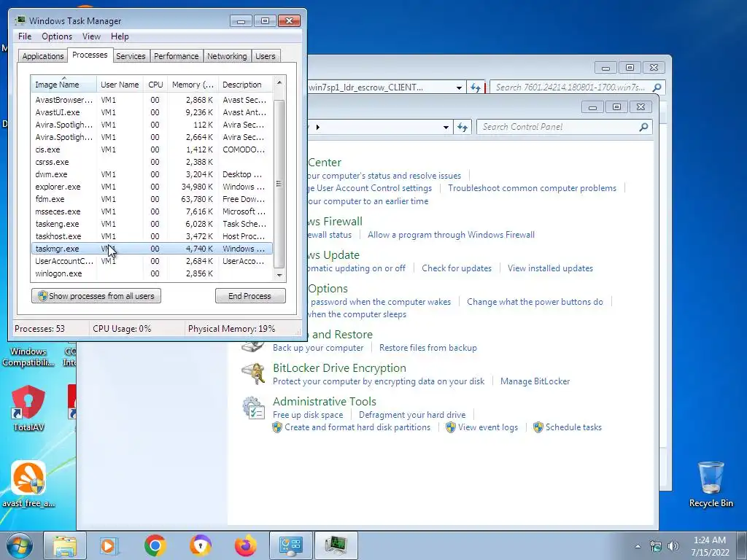747x560 pixels.
Task: Open Manage BitLocker link
Action: coord(535,381)
